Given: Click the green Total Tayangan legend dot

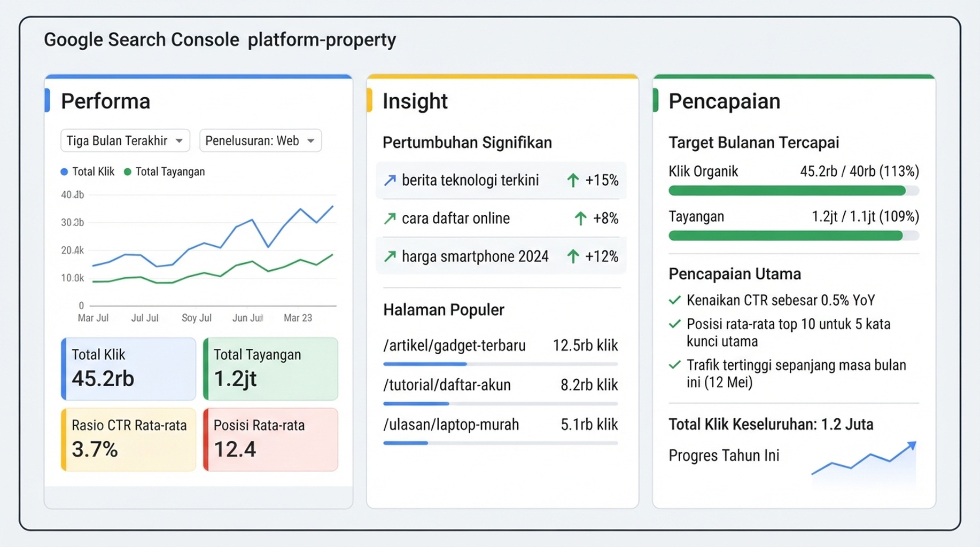Looking at the screenshot, I should point(127,171).
